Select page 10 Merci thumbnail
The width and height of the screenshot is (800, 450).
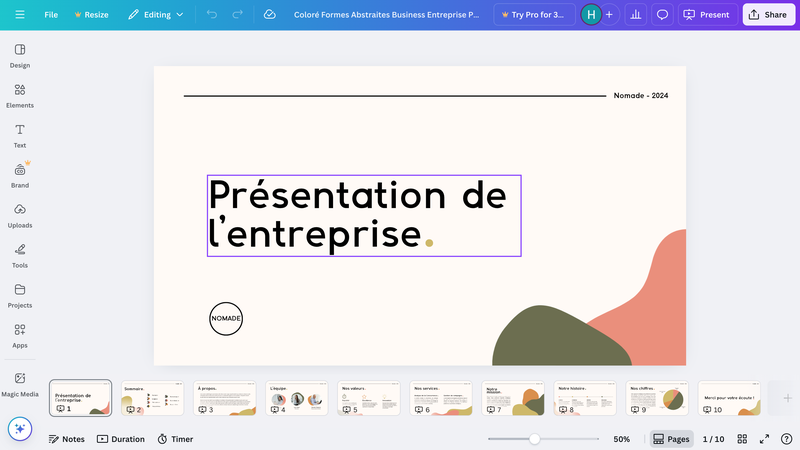[x=729, y=398]
